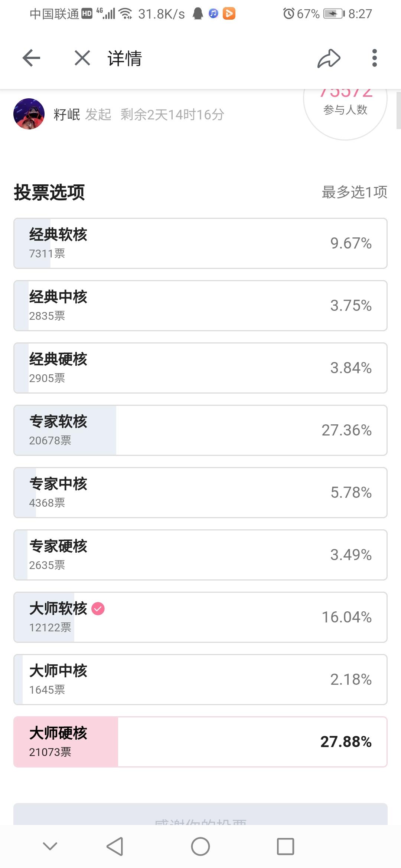
Task: Open recent apps with square nav icon
Action: pos(286,846)
